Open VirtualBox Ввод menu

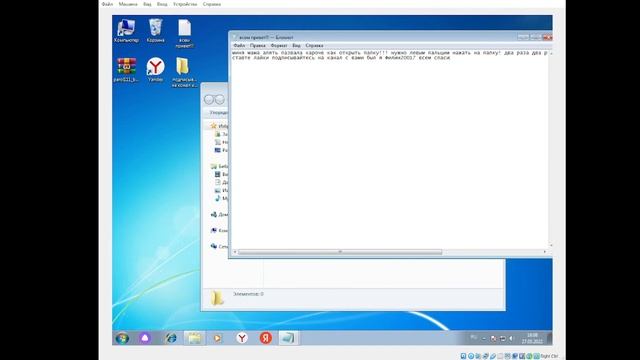(162, 4)
